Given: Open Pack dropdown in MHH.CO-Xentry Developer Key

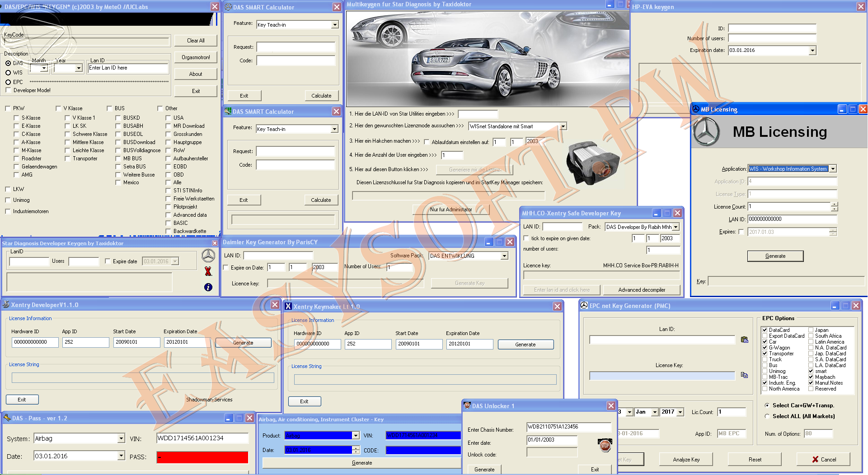Looking at the screenshot, I should [676, 227].
